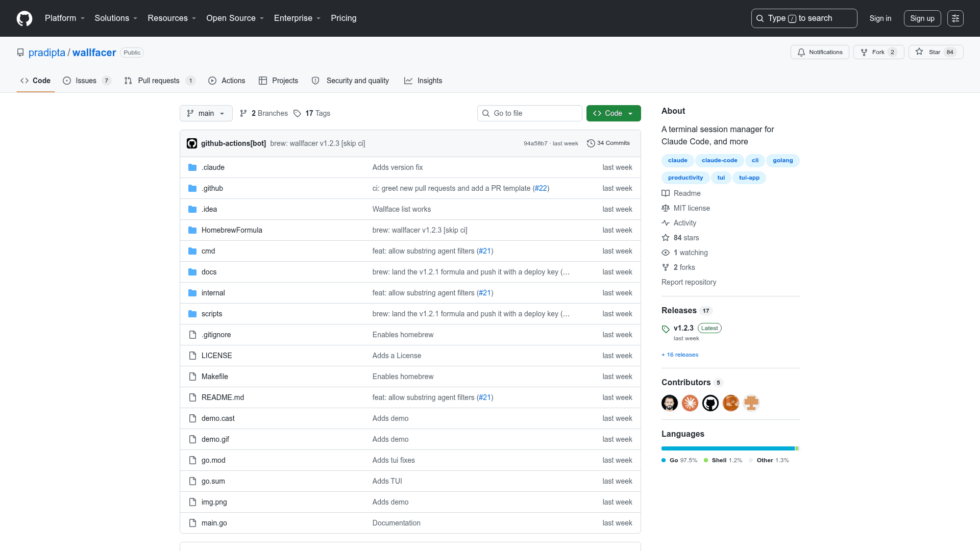The width and height of the screenshot is (980, 551).
Task: Open the first contributor avatar
Action: pyautogui.click(x=670, y=403)
